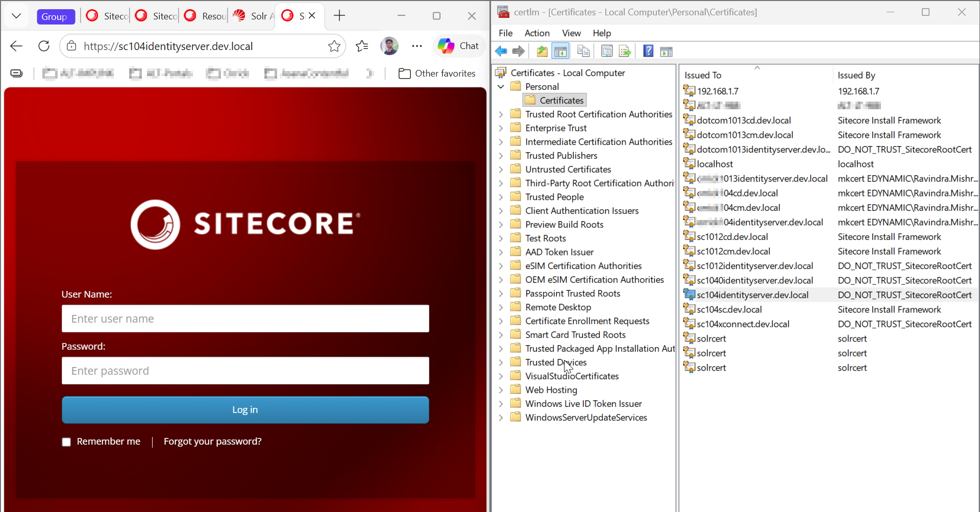980x512 pixels.
Task: Expand Trusted Root Certification Authorities
Action: click(x=501, y=114)
